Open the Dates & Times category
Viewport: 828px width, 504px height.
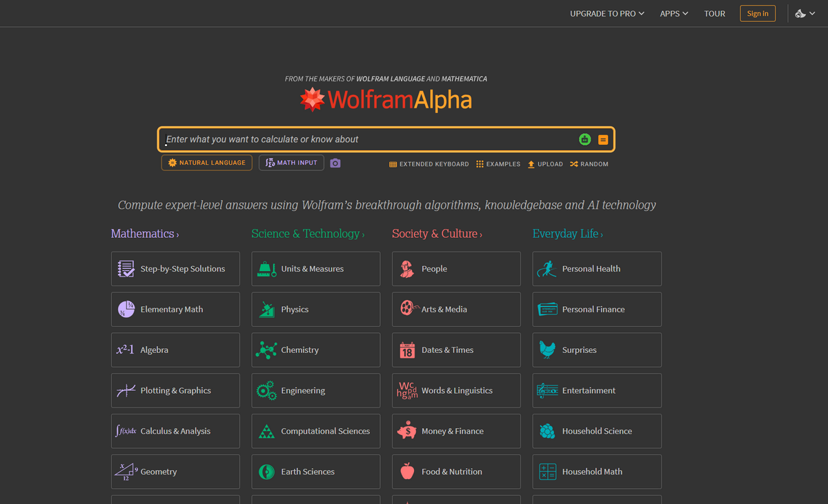click(x=457, y=350)
